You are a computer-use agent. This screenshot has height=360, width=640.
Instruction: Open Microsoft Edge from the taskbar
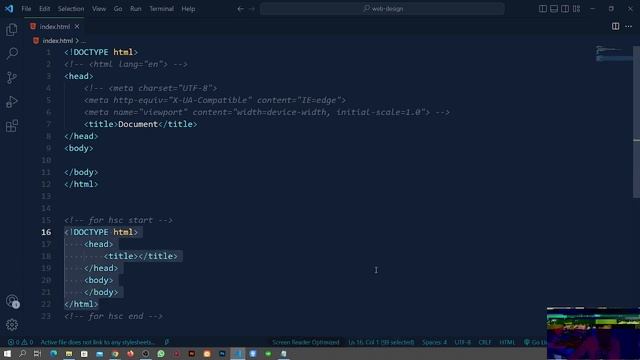coord(53,353)
